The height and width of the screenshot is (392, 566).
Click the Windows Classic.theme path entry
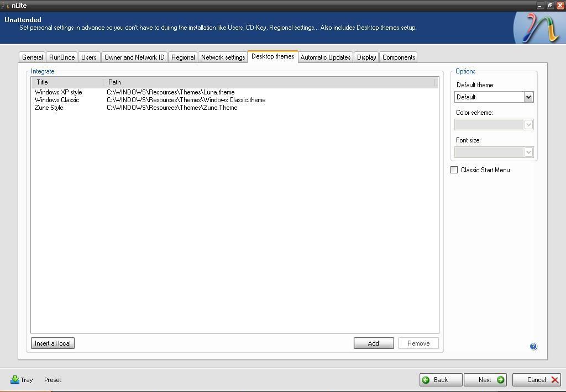point(186,100)
